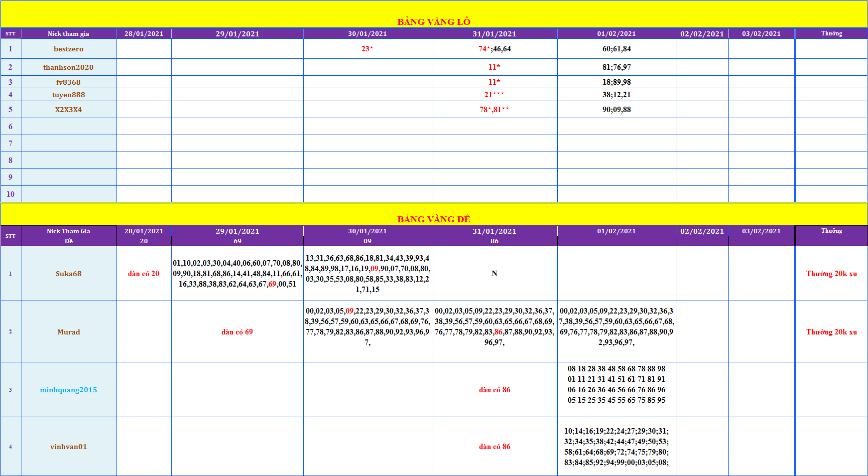This screenshot has width=868, height=476.
Task: Click the "78*,81**" cell
Action: click(495, 110)
